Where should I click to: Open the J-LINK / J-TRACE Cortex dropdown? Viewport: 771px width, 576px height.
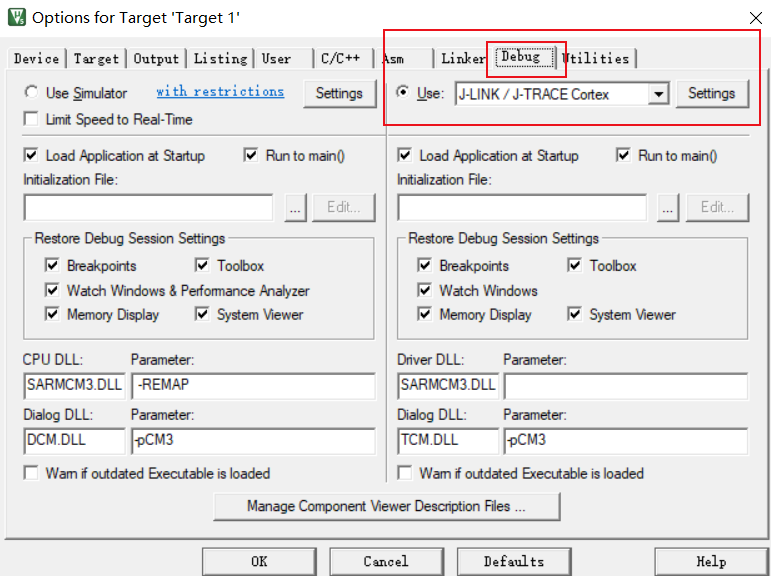[658, 93]
